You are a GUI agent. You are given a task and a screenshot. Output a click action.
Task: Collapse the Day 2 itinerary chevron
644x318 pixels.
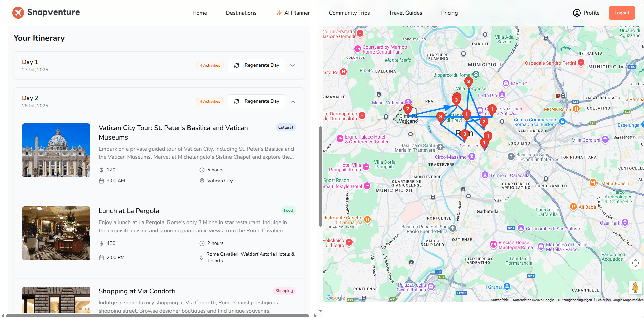click(x=293, y=101)
